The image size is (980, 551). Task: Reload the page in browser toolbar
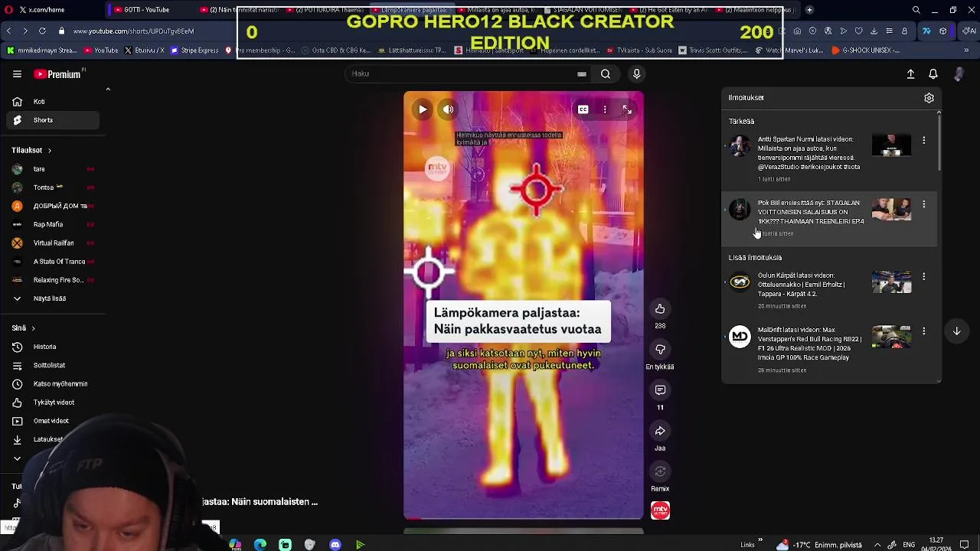click(x=42, y=31)
